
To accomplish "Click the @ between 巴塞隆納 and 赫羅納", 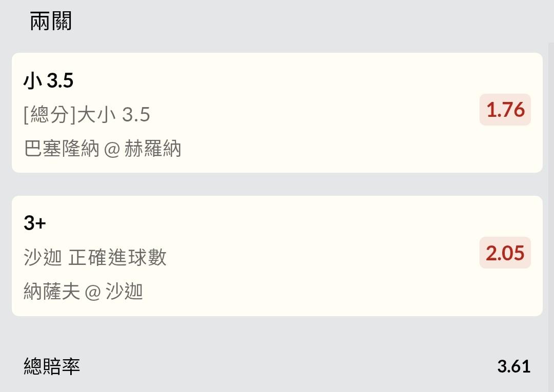I will coord(111,150).
